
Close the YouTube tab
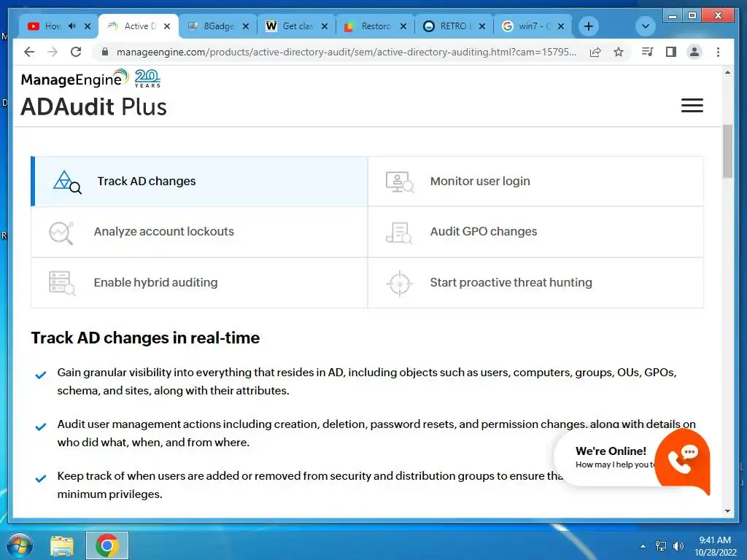pos(88,26)
